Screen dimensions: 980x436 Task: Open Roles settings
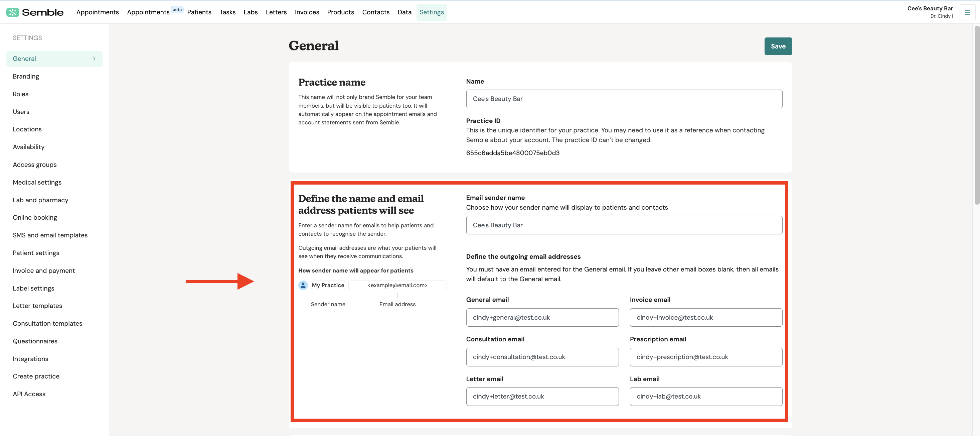pos(21,94)
